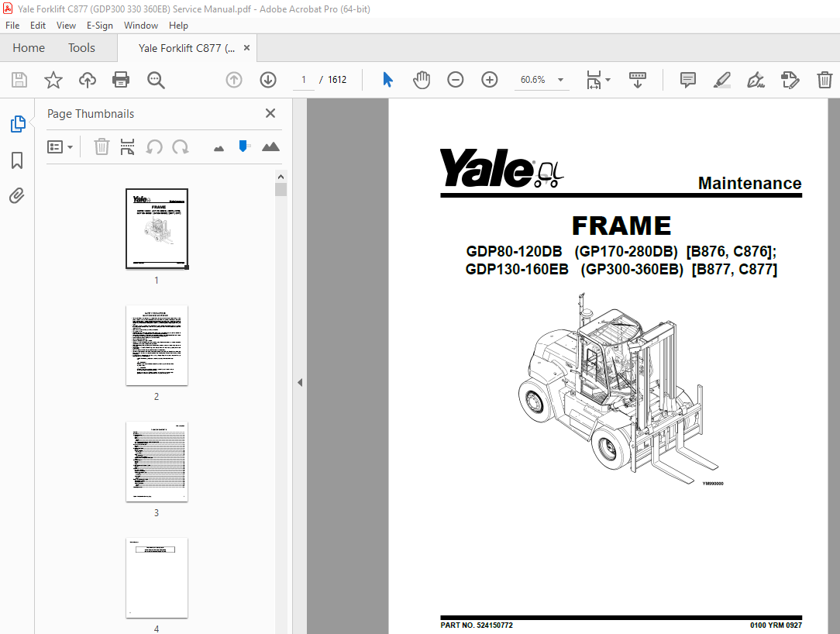840x634 pixels.
Task: Open Page Thumbnails sidebar icon
Action: pyautogui.click(x=18, y=124)
